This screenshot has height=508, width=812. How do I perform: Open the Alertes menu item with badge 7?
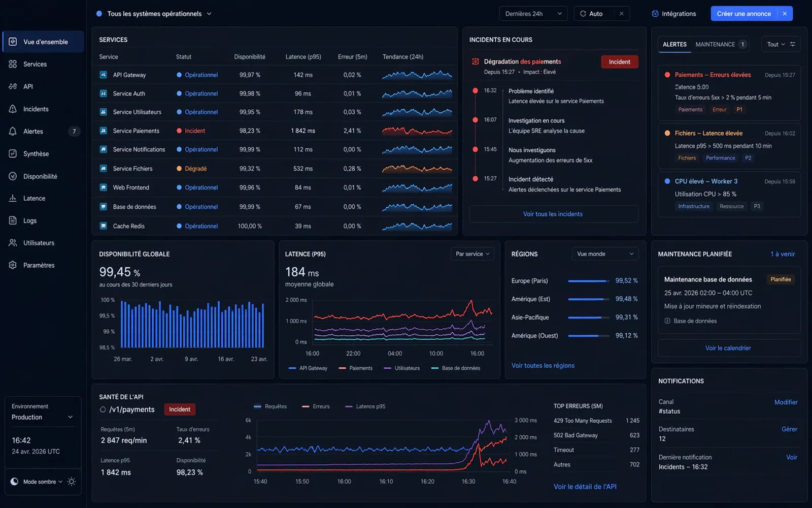43,131
